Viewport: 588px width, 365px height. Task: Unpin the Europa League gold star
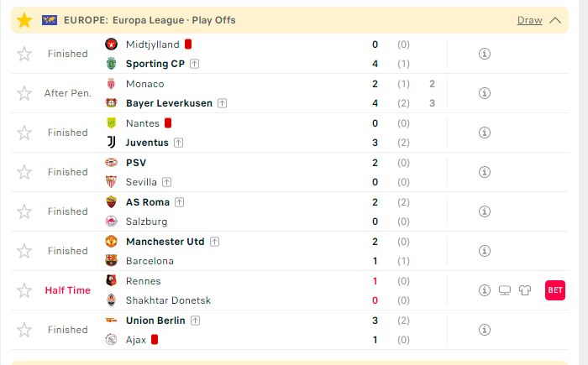click(24, 20)
